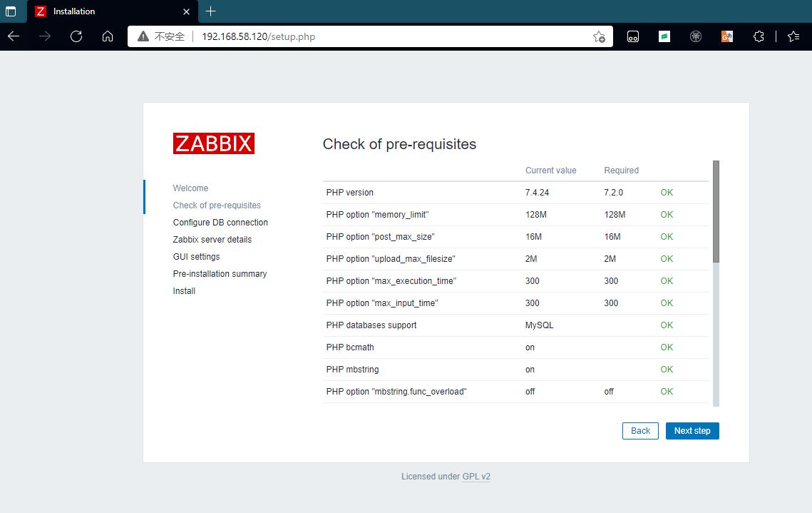Click the not-secure warning triangle icon

pos(143,36)
